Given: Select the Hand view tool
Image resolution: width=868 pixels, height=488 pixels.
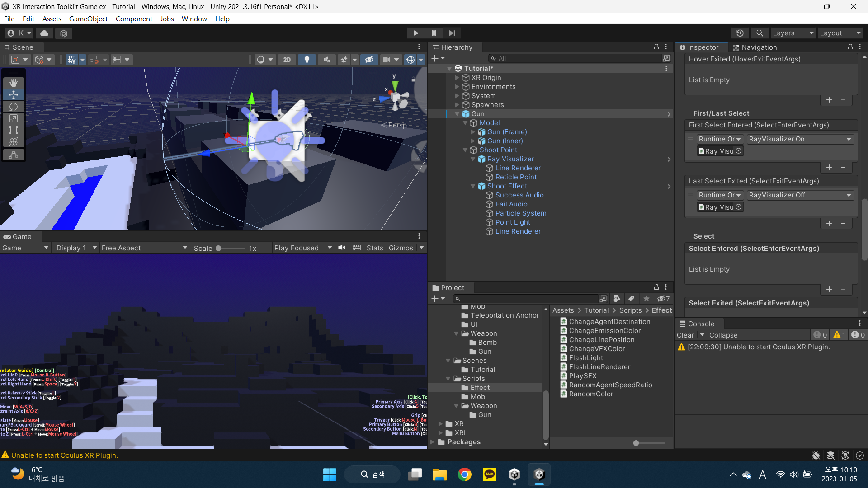Looking at the screenshot, I should (x=14, y=83).
